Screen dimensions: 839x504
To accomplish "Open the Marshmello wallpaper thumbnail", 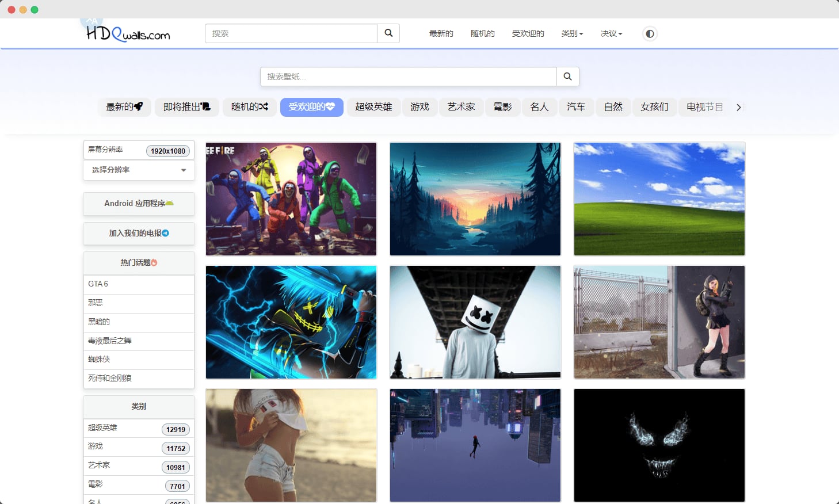I will (x=475, y=322).
